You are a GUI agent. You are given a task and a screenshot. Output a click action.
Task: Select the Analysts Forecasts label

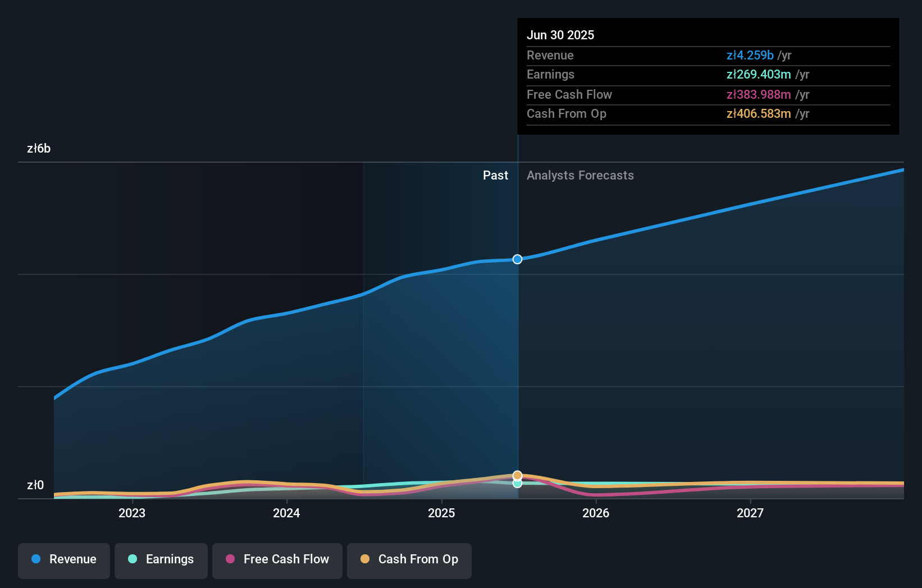pos(580,175)
